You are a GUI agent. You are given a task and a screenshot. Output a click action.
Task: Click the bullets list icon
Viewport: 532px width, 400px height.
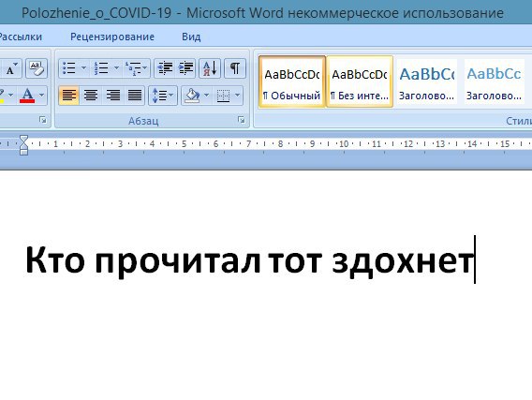69,68
